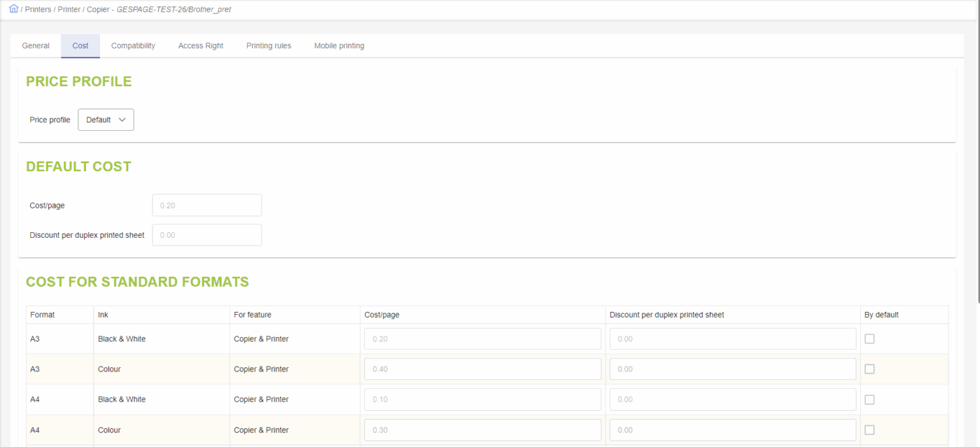Check By default for A3 Black & White

tap(869, 339)
